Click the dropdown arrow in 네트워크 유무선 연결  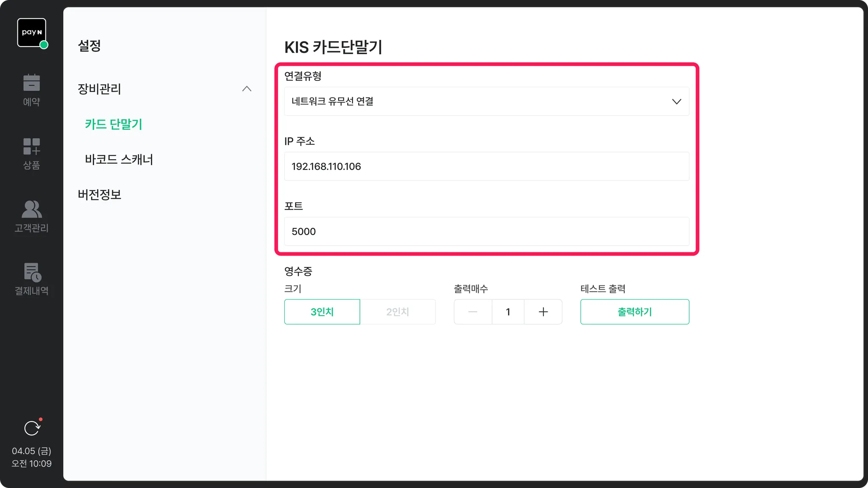[x=676, y=102]
